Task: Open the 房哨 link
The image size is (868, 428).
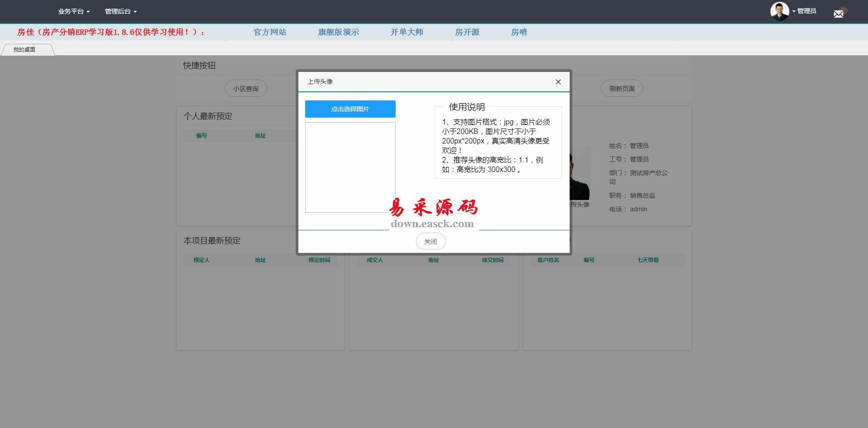Action: click(519, 32)
